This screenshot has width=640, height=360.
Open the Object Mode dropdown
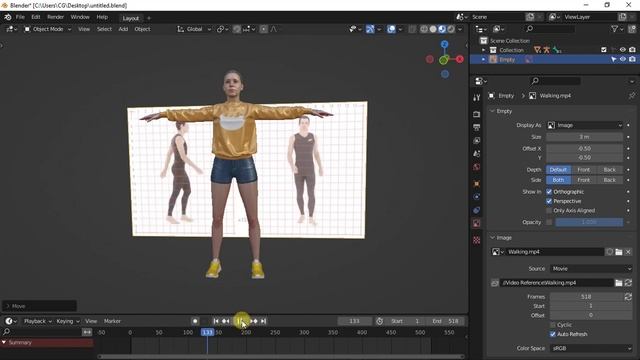click(x=47, y=29)
